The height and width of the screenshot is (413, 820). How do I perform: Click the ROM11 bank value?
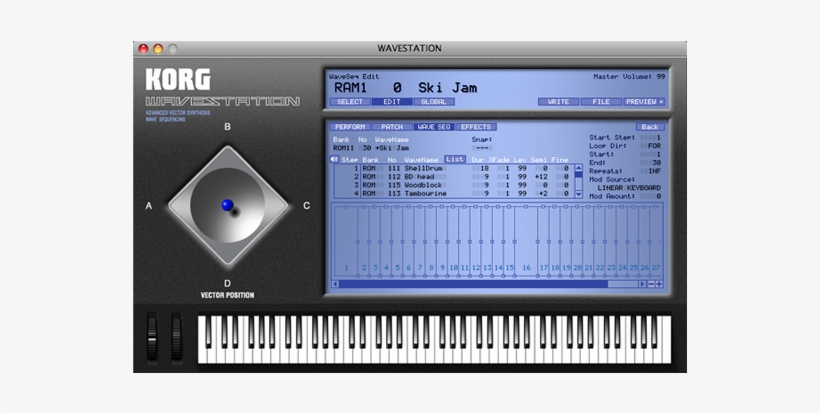tap(343, 148)
